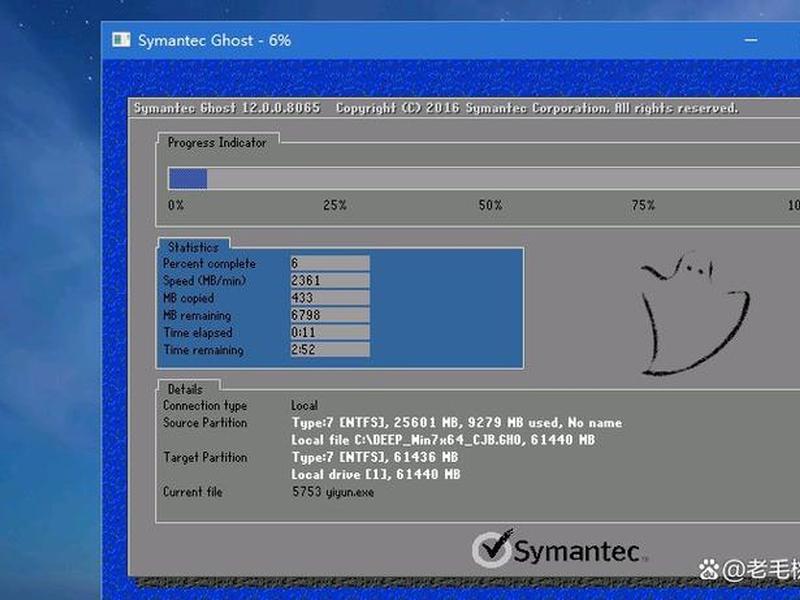Image resolution: width=800 pixels, height=600 pixels.
Task: Minimize the Symantec Ghost window
Action: 751,40
